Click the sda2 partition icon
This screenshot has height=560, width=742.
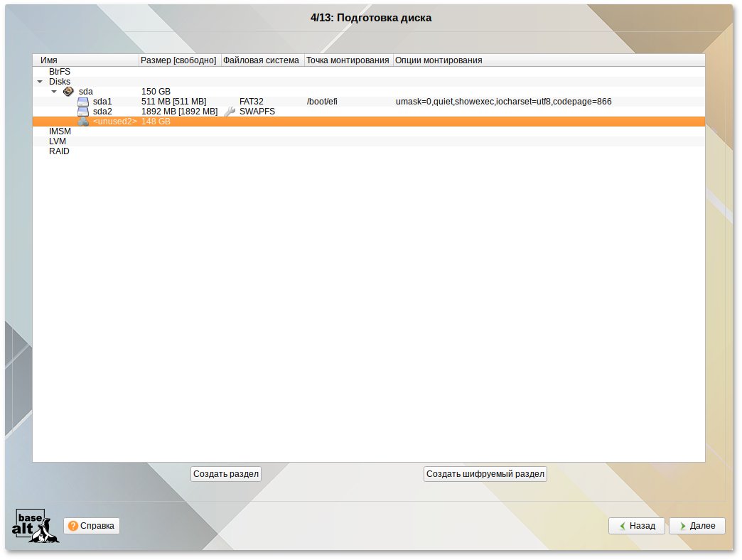[83, 112]
